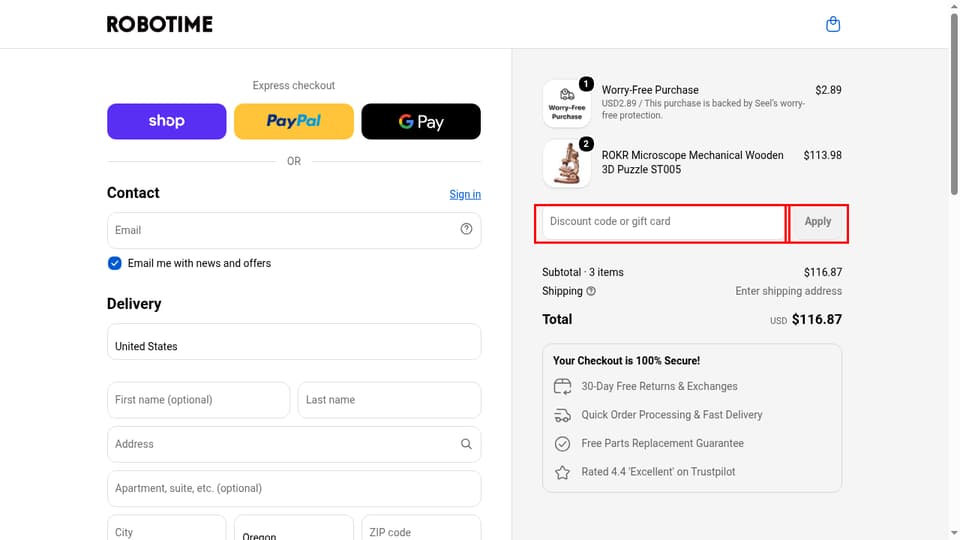
Task: Click the Total $116.87 amount
Action: pyautogui.click(x=817, y=320)
